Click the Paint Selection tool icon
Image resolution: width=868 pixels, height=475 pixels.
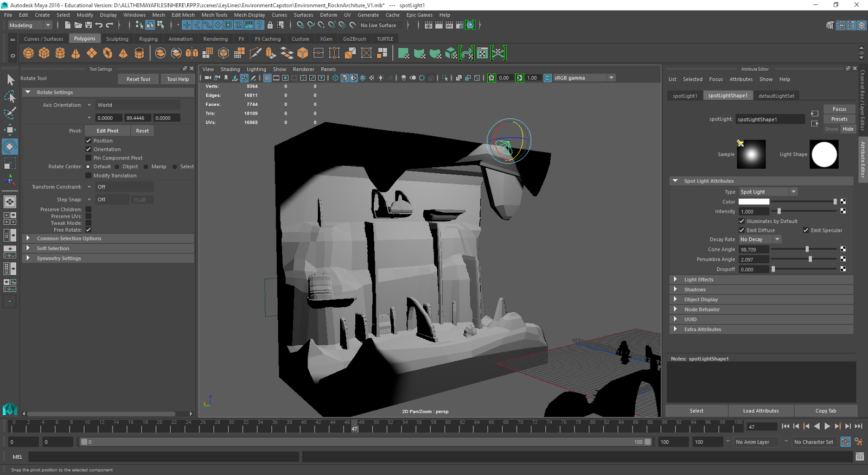(10, 113)
